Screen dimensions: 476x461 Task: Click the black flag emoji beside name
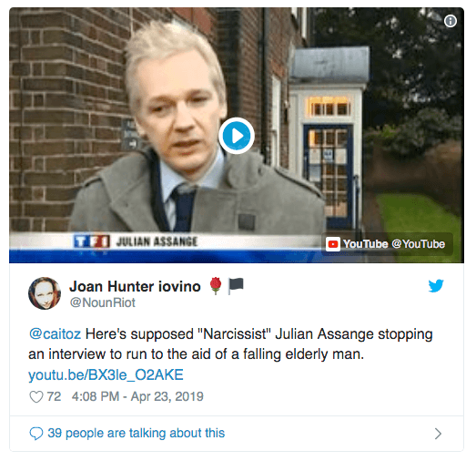click(236, 286)
